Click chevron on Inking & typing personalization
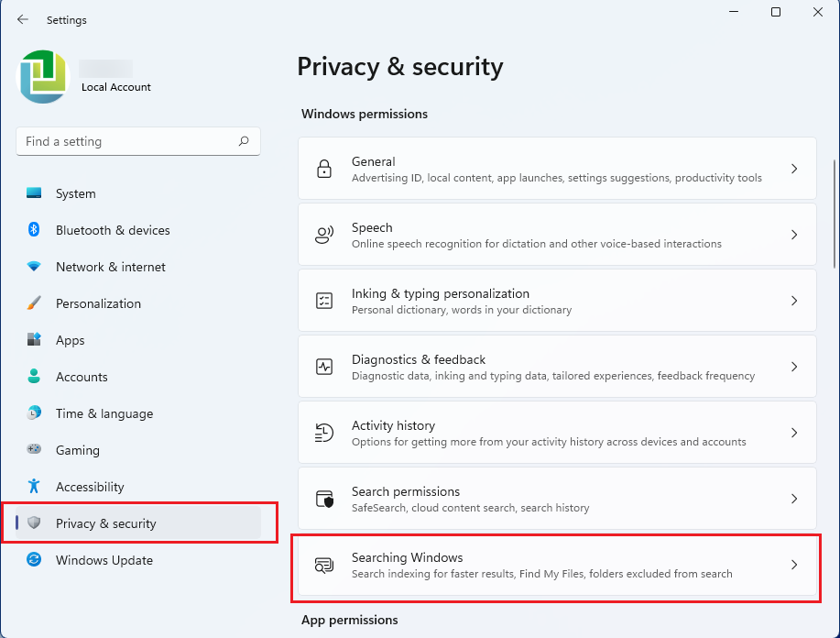Screen dimensions: 840x638 794,301
